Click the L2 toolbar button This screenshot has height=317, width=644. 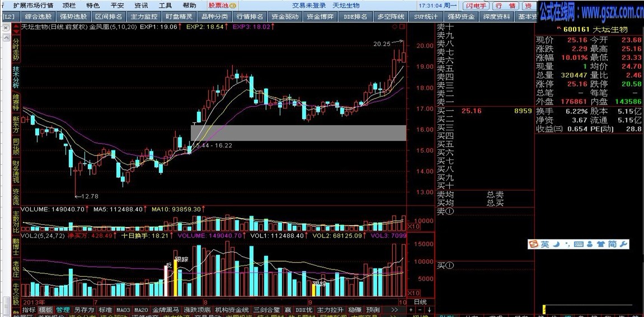click(10, 17)
